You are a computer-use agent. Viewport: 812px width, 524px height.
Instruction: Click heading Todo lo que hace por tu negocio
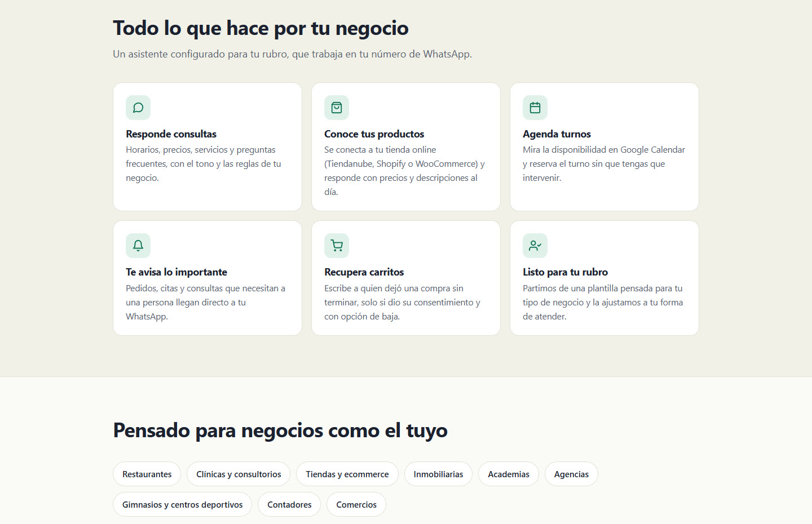point(261,28)
